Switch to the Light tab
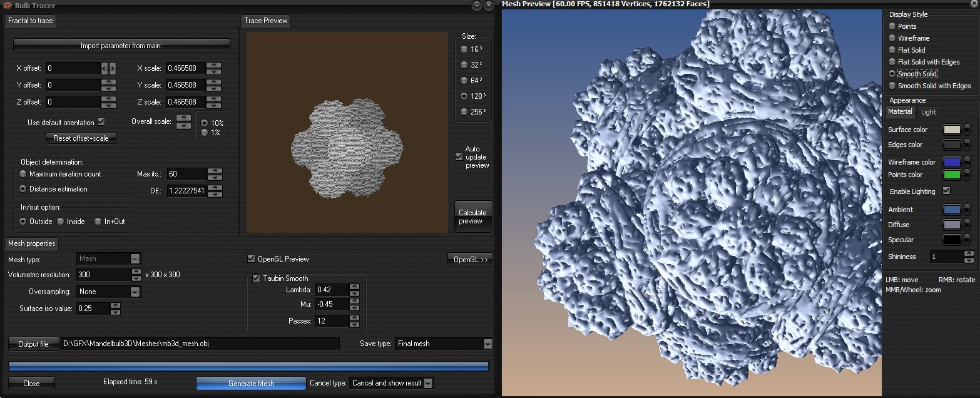The image size is (980, 398). pos(929,112)
